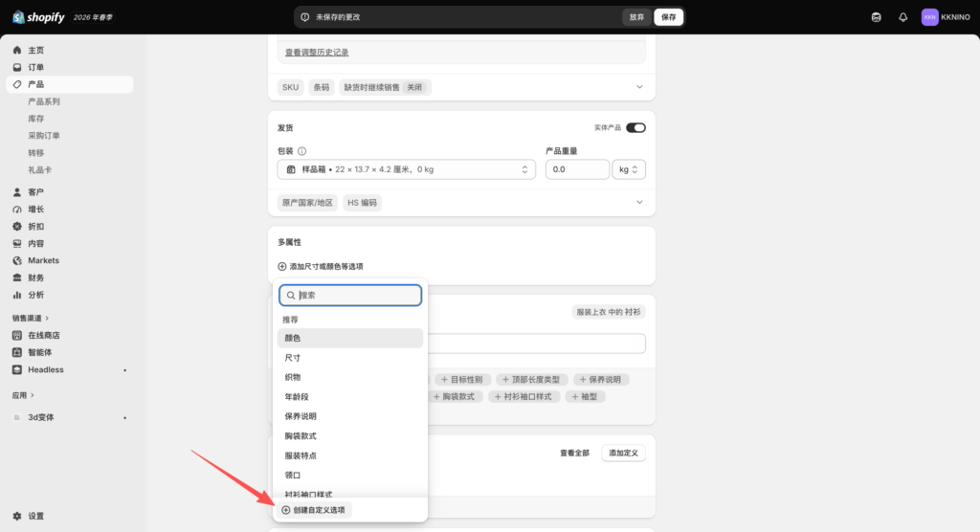The width and height of the screenshot is (980, 532).
Task: Add the 袖型 chip
Action: 585,397
